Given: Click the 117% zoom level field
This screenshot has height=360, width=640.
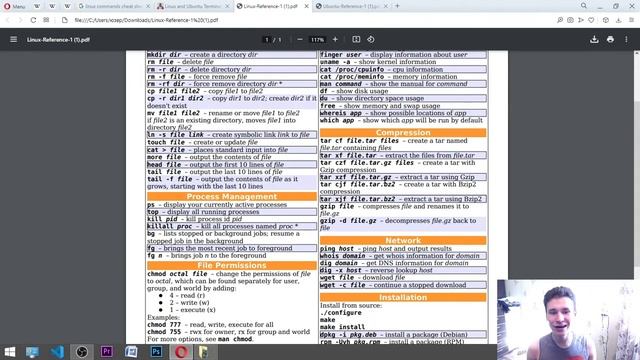Looking at the screenshot, I should [x=317, y=40].
